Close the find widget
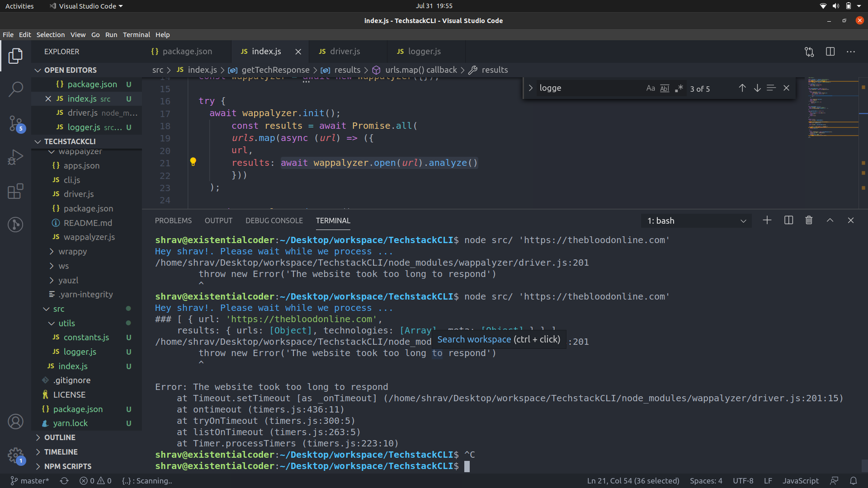 pyautogui.click(x=787, y=88)
